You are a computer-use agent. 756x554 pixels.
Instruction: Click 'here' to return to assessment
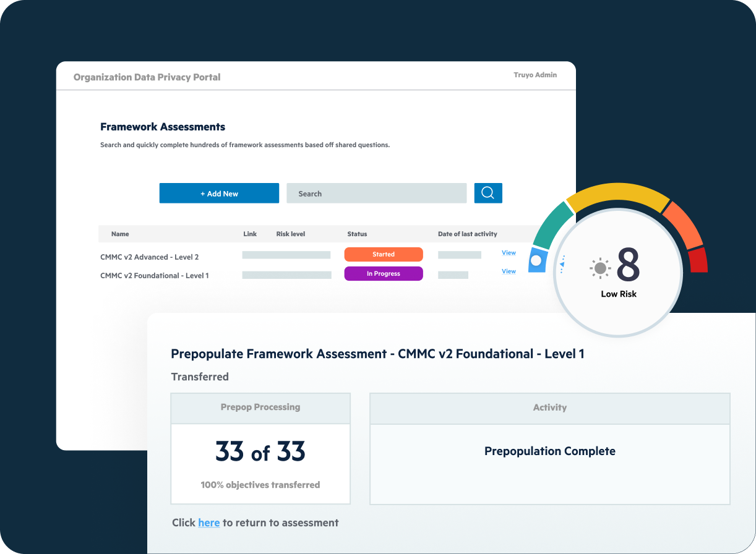tap(208, 522)
